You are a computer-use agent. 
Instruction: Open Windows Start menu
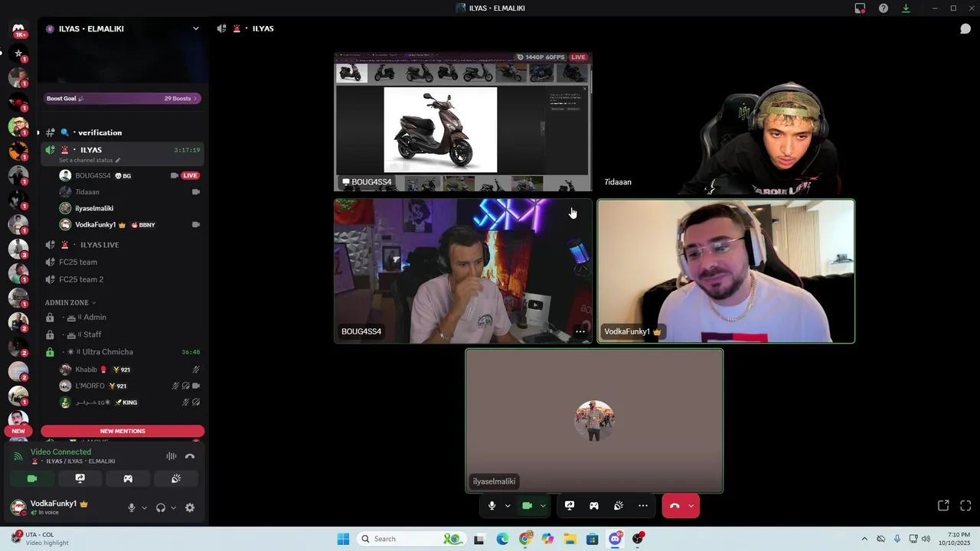click(343, 539)
